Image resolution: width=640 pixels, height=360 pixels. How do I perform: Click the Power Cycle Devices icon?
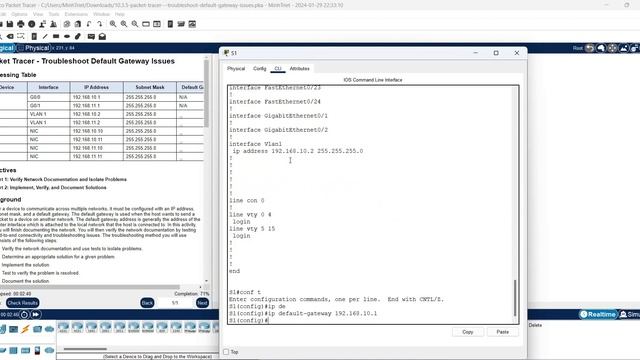tap(24, 315)
